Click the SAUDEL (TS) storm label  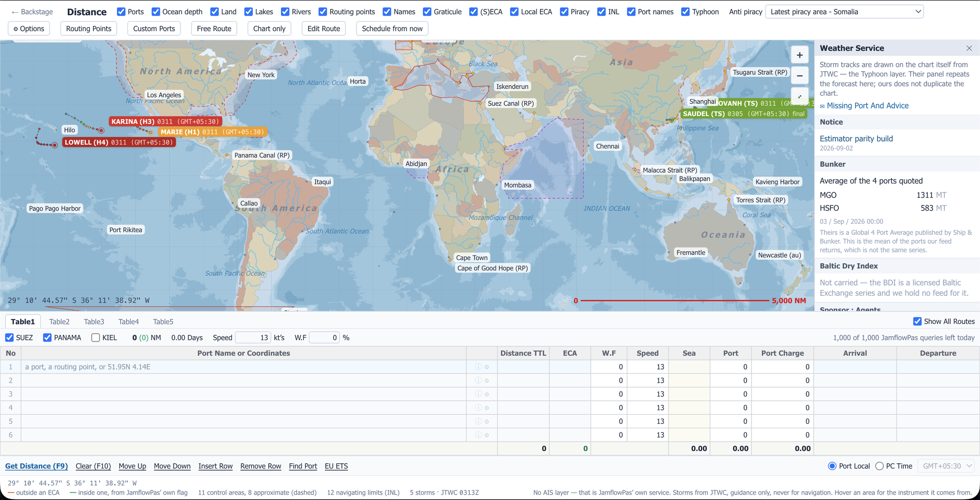(744, 114)
